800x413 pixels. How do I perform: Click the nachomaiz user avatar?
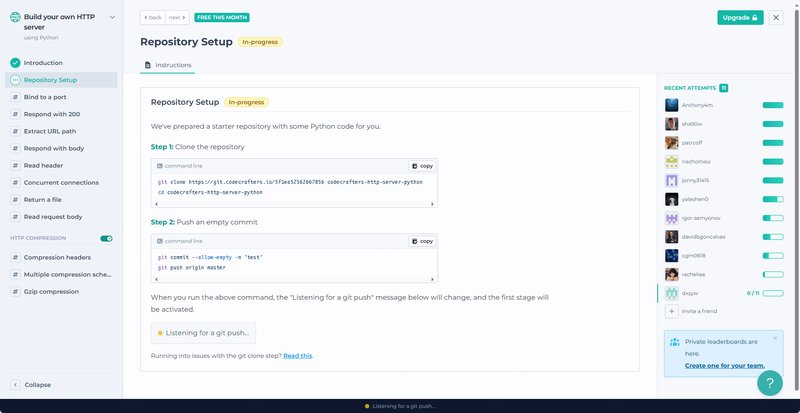coord(672,161)
